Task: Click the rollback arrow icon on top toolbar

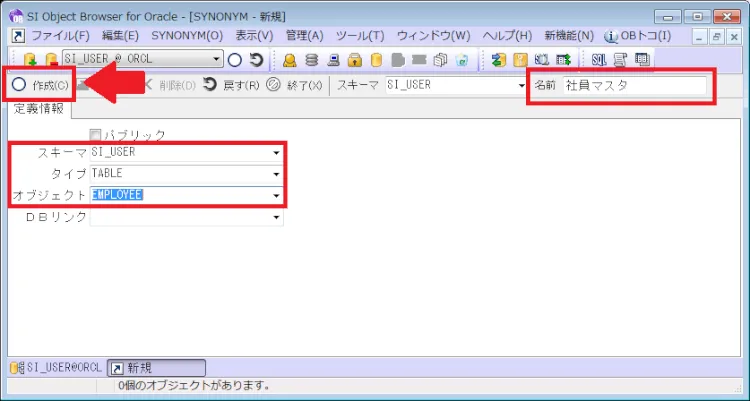Action: click(257, 60)
